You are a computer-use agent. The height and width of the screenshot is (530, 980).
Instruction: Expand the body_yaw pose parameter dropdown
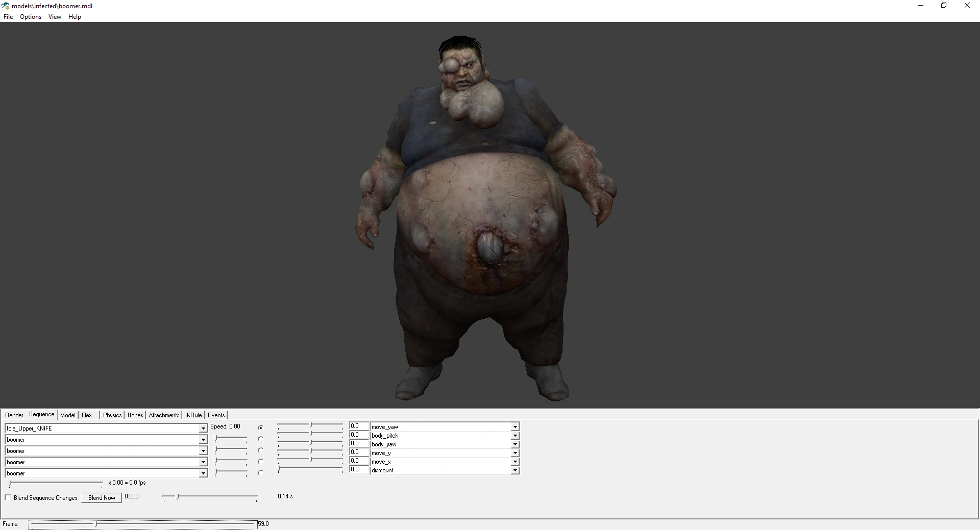click(x=515, y=444)
